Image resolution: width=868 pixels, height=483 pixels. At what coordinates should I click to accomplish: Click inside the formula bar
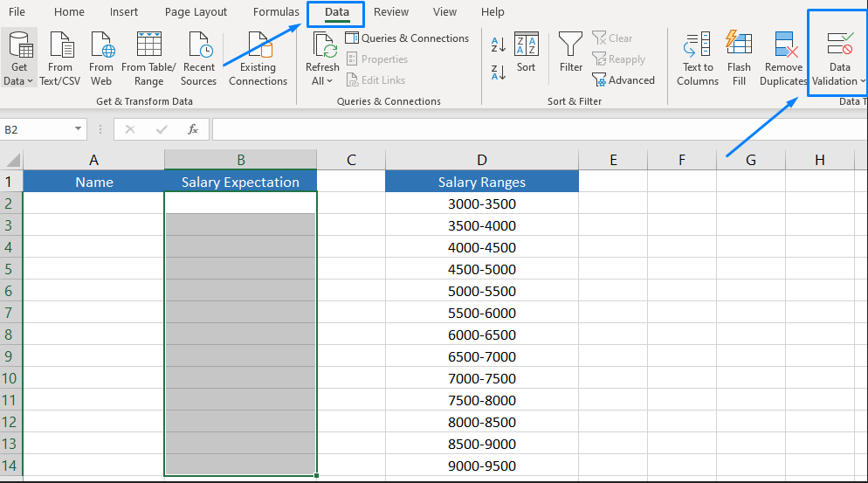point(539,129)
